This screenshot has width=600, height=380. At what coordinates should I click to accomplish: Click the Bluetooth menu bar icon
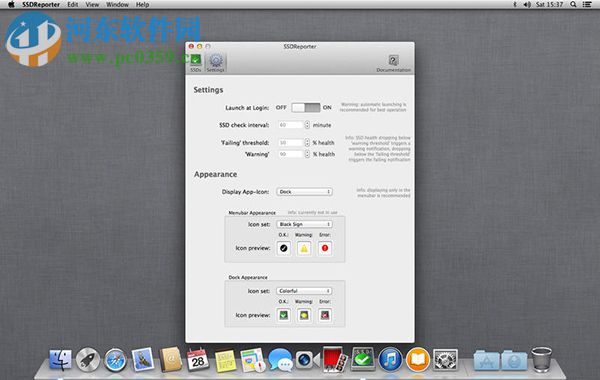click(x=515, y=5)
